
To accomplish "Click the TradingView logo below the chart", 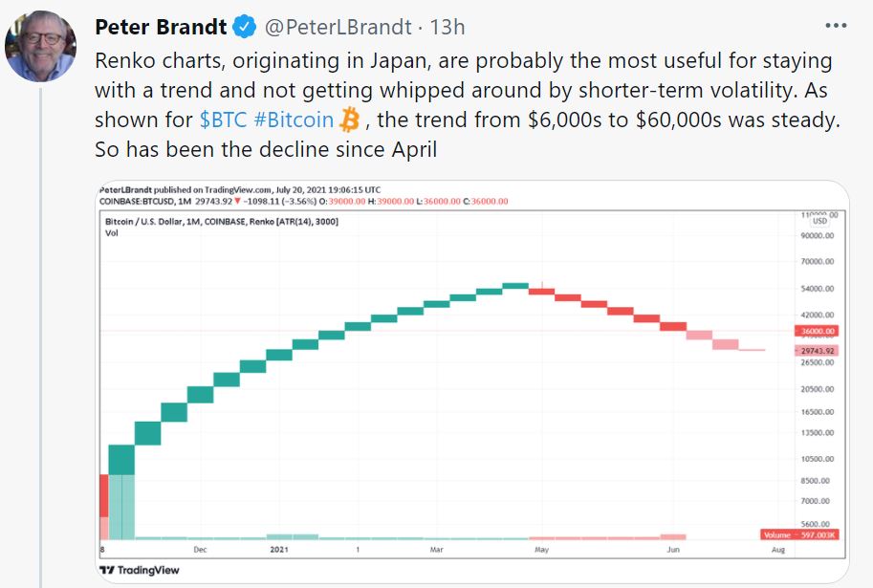I will click(x=140, y=570).
